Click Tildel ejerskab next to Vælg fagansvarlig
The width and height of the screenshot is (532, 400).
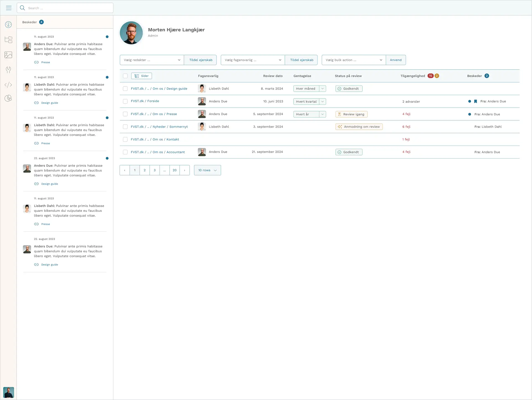pyautogui.click(x=301, y=60)
